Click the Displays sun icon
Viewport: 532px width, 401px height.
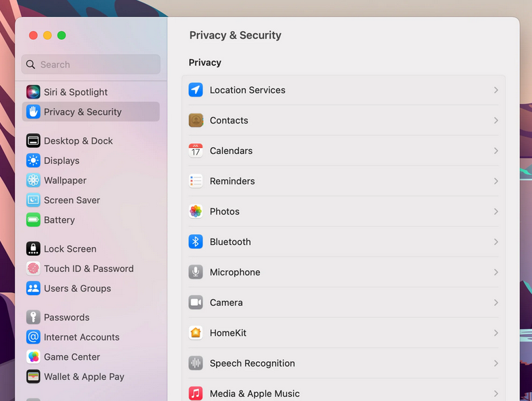click(x=33, y=161)
